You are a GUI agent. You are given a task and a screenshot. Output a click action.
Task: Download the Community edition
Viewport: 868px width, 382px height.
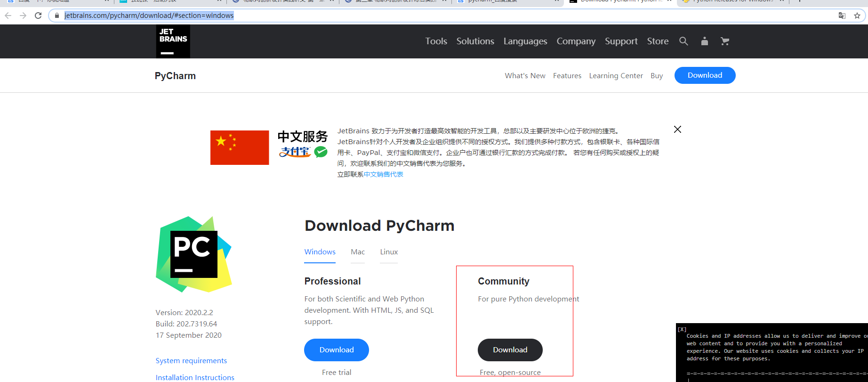pyautogui.click(x=510, y=350)
